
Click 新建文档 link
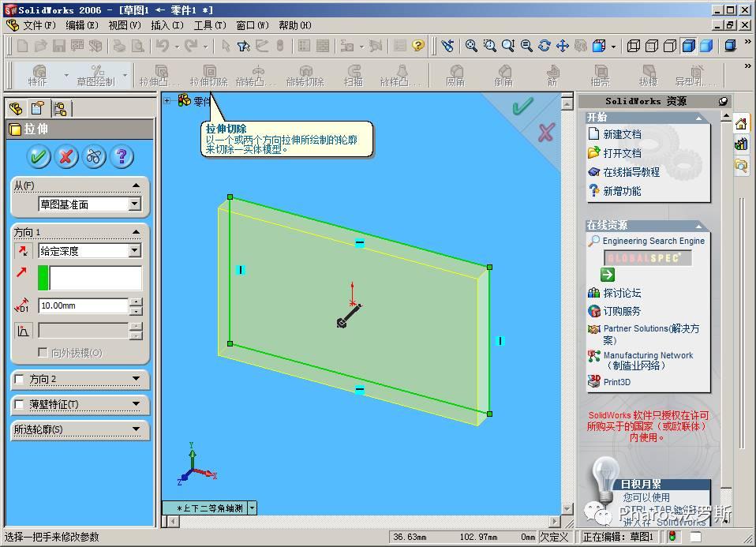pos(622,134)
